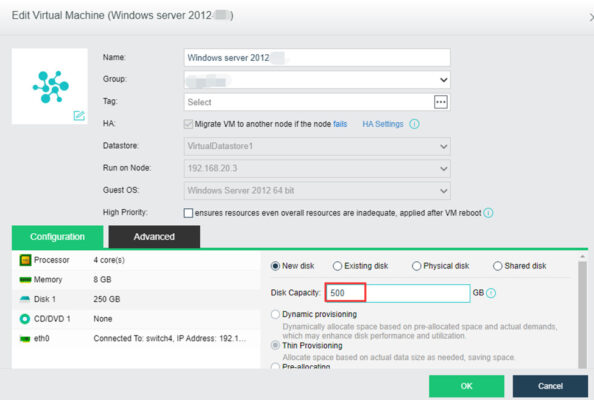
Task: Close the Edit Virtual Machine dialog
Action: [x=591, y=17]
